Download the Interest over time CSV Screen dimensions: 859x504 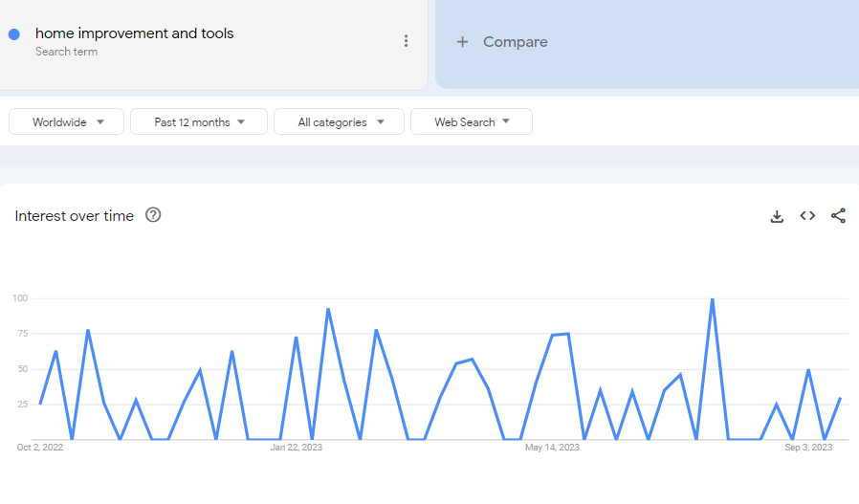777,216
